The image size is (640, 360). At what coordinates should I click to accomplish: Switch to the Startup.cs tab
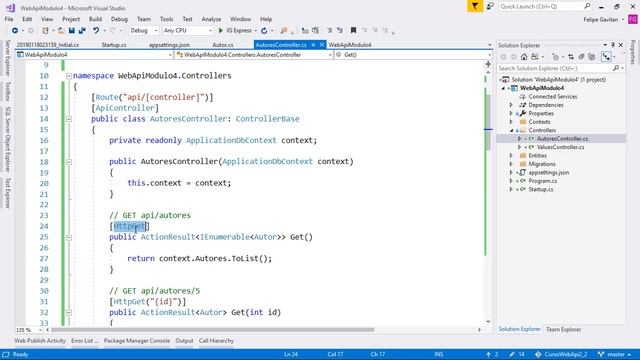[114, 45]
